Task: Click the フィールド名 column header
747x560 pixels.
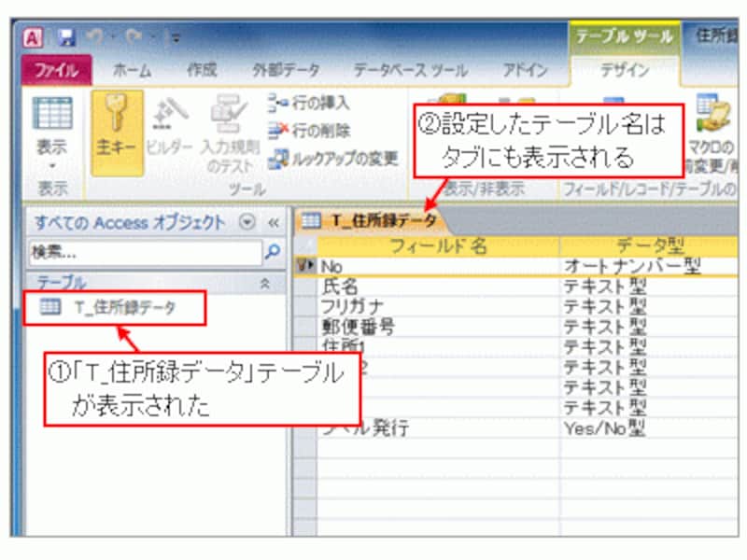Action: tap(438, 246)
